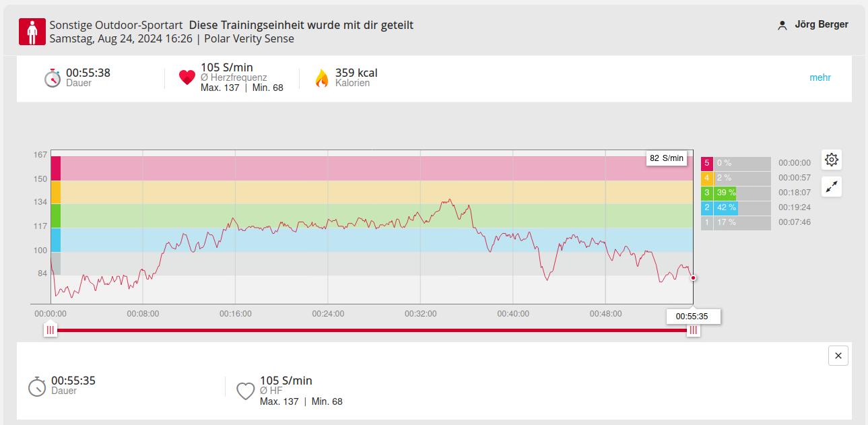
Task: Open Jörg Berger's profile name
Action: click(x=821, y=25)
